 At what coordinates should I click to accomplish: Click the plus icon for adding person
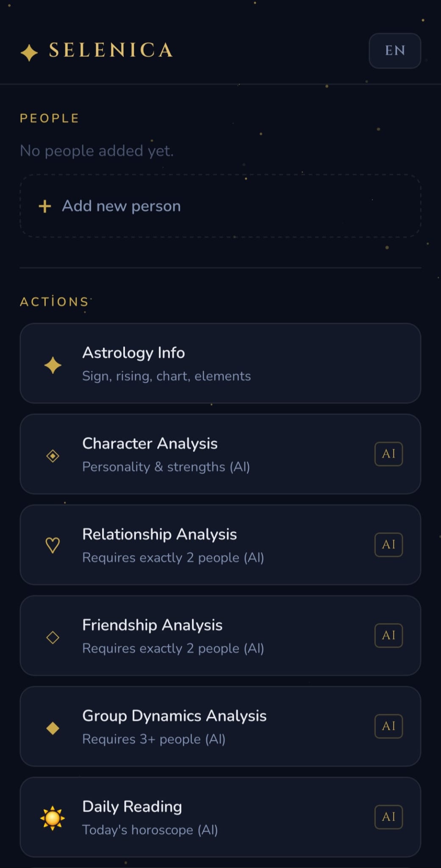pyautogui.click(x=45, y=206)
